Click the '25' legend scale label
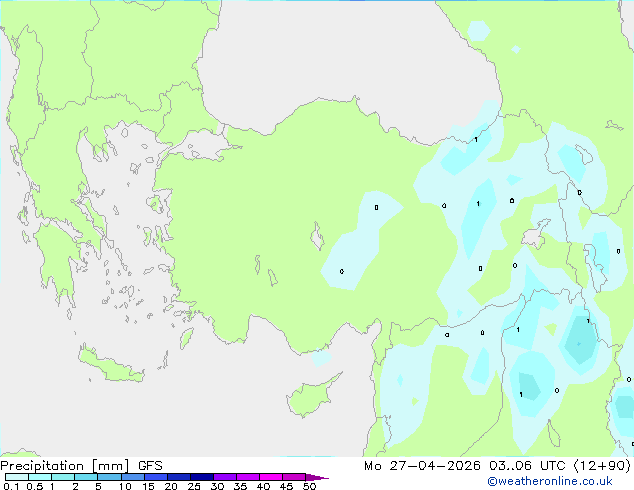The height and width of the screenshot is (490, 634). click(194, 486)
